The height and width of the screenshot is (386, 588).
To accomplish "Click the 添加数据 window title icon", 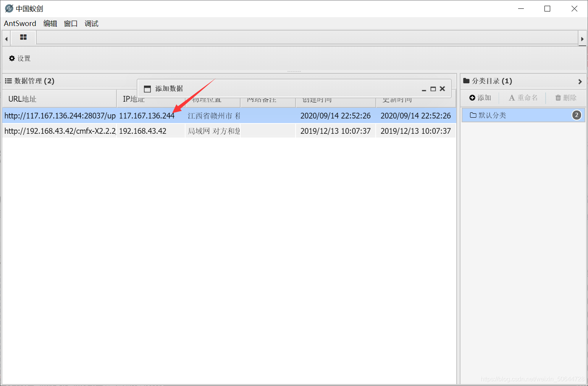I will pos(147,89).
